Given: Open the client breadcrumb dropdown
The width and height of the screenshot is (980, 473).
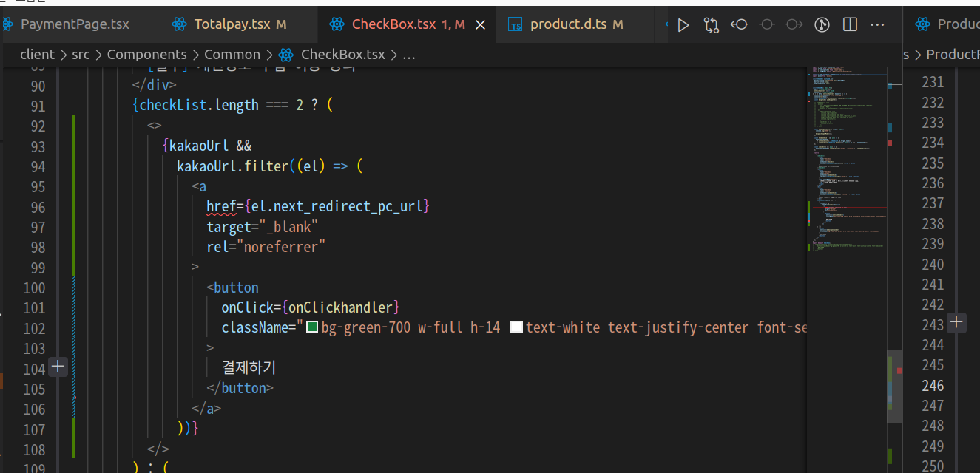Looking at the screenshot, I should [x=37, y=54].
